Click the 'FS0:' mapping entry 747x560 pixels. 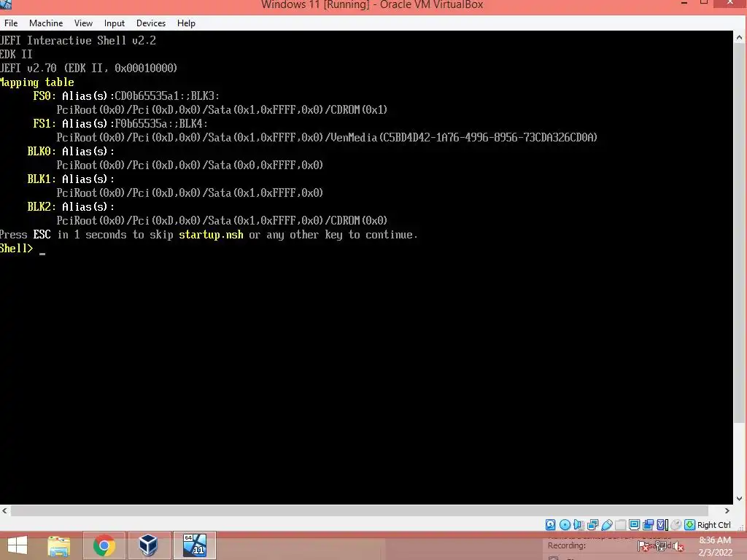point(44,96)
